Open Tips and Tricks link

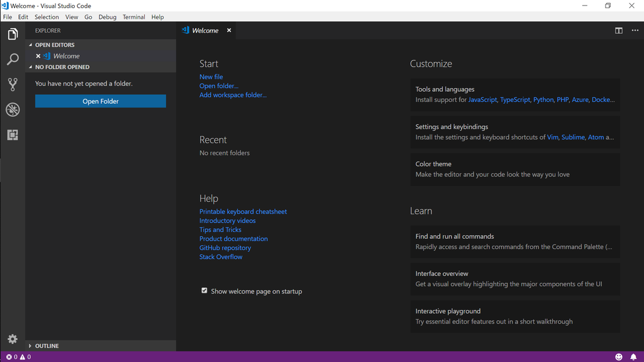point(220,229)
